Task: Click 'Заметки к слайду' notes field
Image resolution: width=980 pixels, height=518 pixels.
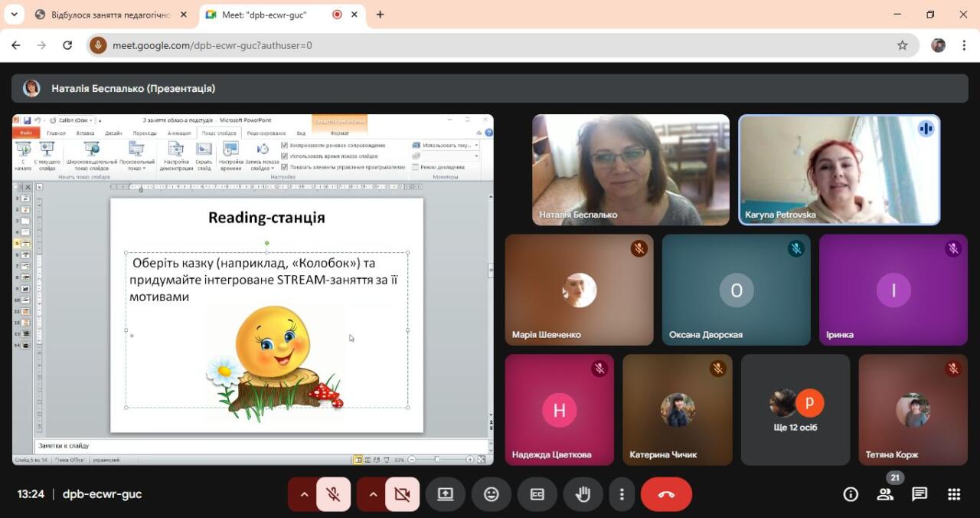Action: coord(260,445)
